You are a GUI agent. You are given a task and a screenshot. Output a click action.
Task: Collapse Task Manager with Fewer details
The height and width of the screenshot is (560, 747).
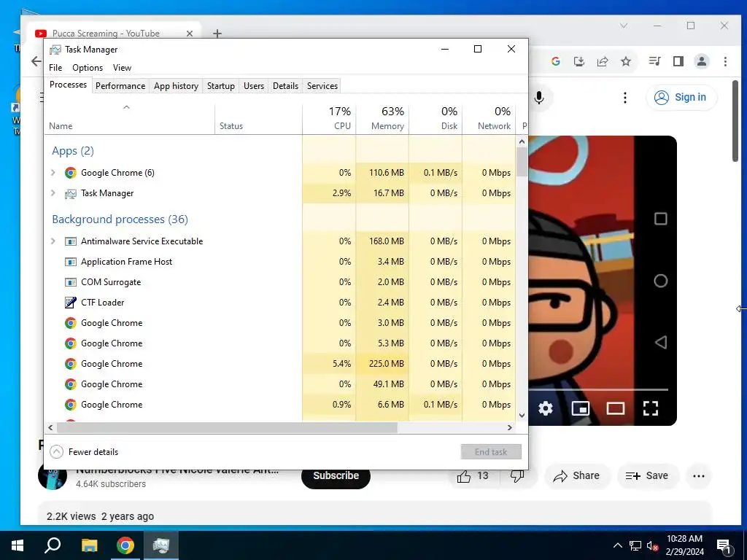click(84, 452)
